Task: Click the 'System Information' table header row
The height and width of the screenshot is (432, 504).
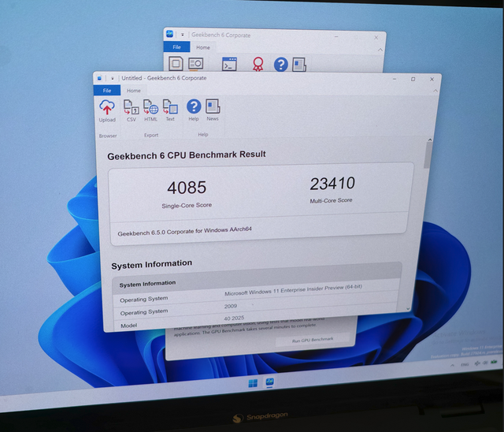Action: pyautogui.click(x=256, y=279)
